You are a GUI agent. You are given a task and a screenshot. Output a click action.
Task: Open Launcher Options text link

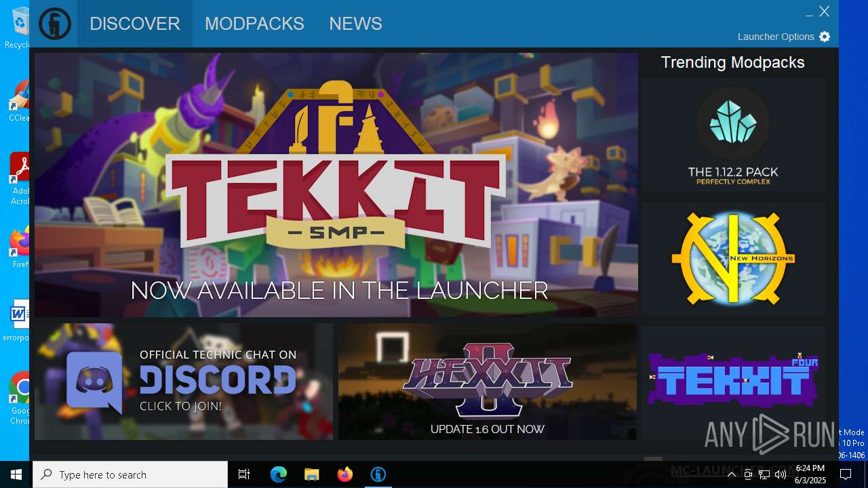pos(776,37)
